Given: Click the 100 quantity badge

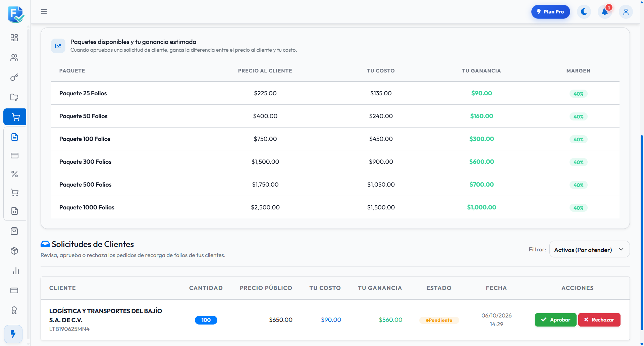Looking at the screenshot, I should [x=206, y=320].
